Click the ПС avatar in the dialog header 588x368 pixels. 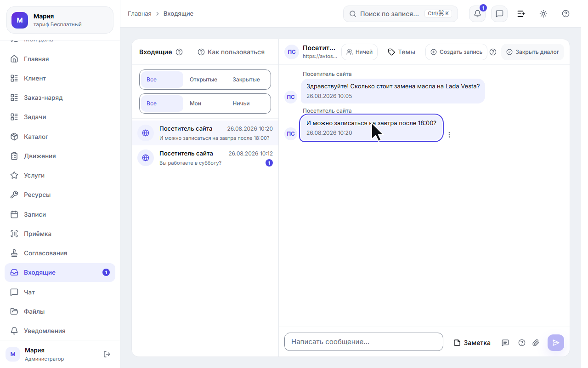pyautogui.click(x=292, y=52)
